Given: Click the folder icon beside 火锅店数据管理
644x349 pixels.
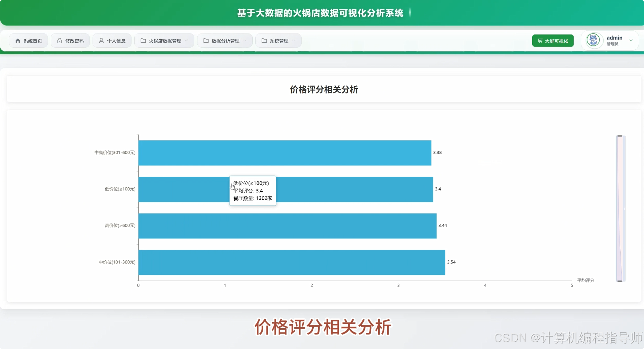Looking at the screenshot, I should (x=143, y=41).
